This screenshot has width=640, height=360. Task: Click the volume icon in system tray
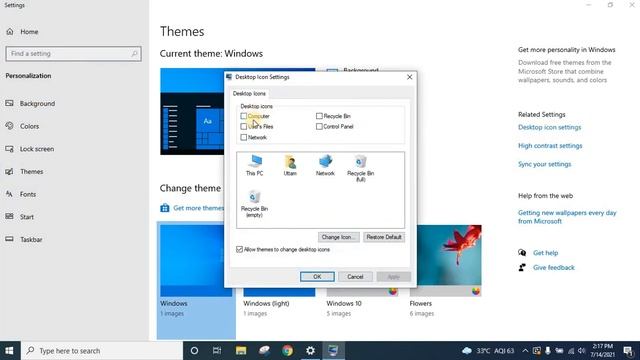coord(582,351)
